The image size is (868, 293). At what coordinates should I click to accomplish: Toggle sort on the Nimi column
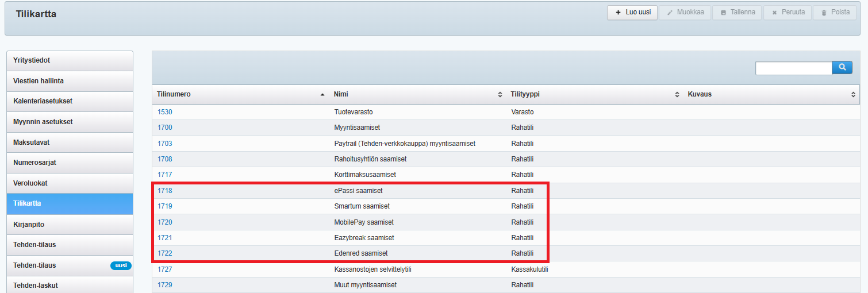pos(500,94)
